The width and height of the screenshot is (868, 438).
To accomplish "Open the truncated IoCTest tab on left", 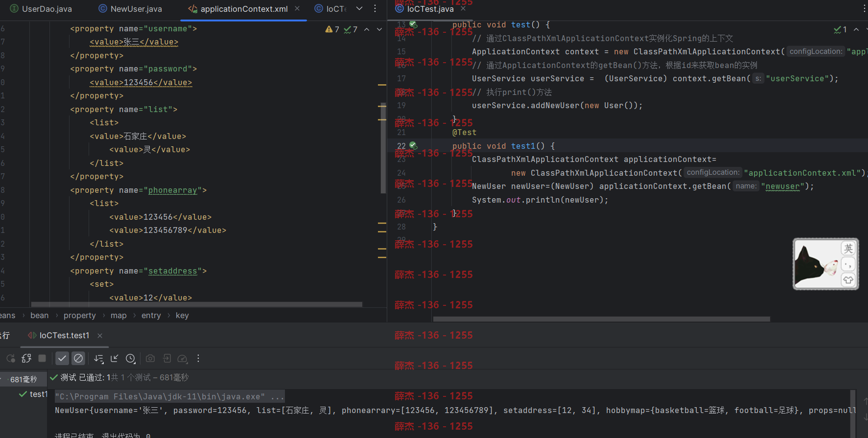I will click(x=331, y=9).
